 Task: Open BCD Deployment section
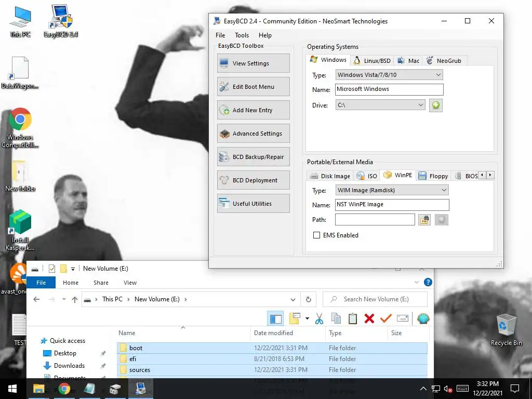tap(253, 180)
